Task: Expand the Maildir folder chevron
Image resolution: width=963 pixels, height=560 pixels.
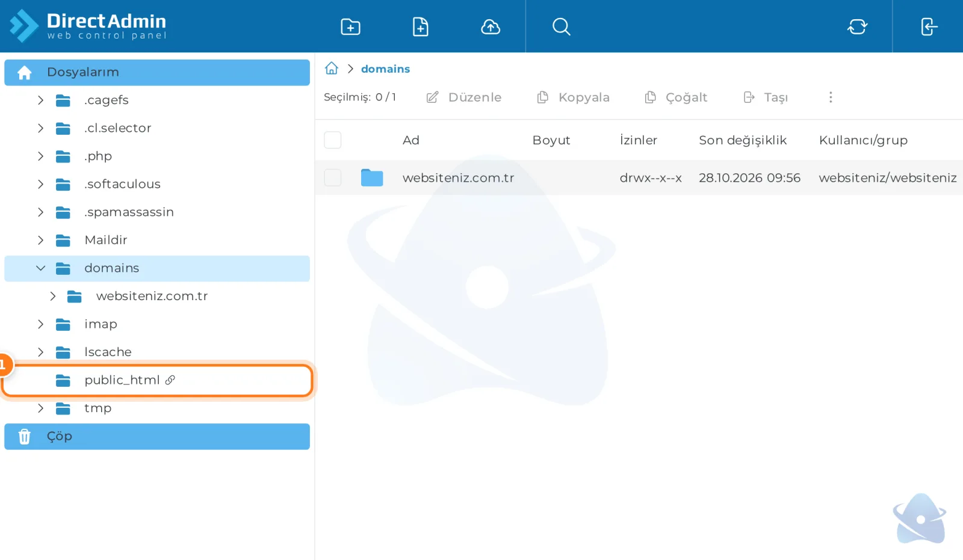Action: pos(40,240)
